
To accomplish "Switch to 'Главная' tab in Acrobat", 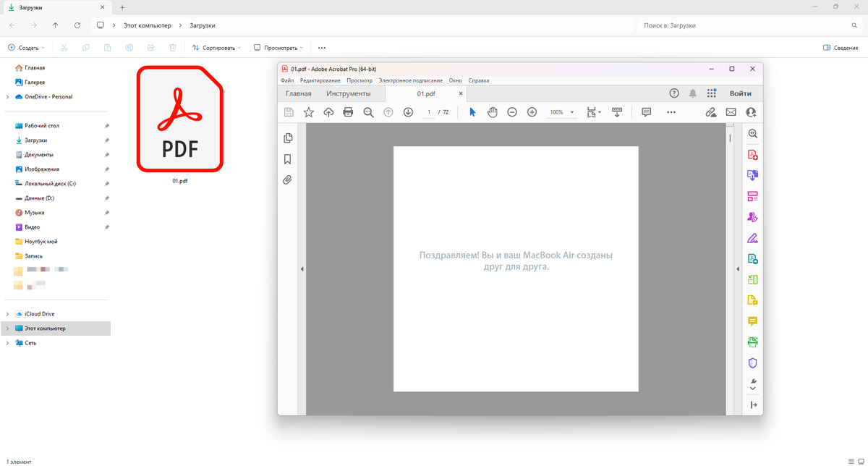I will (299, 93).
